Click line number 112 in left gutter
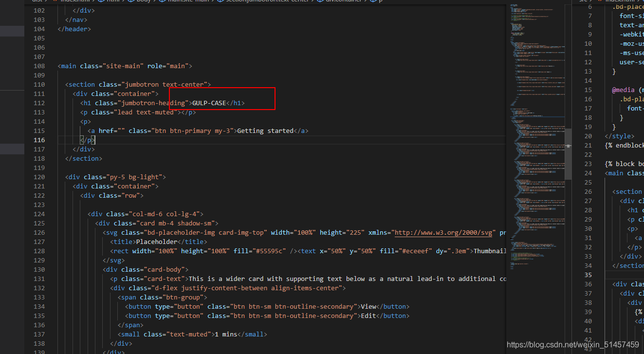Viewport: 644px width, 354px height. (x=39, y=103)
